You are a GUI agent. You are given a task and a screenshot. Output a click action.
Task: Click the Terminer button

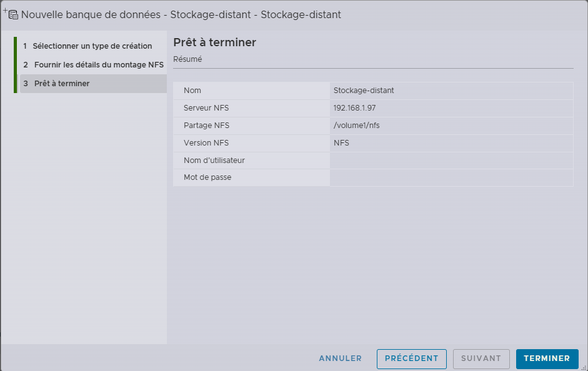click(x=547, y=359)
